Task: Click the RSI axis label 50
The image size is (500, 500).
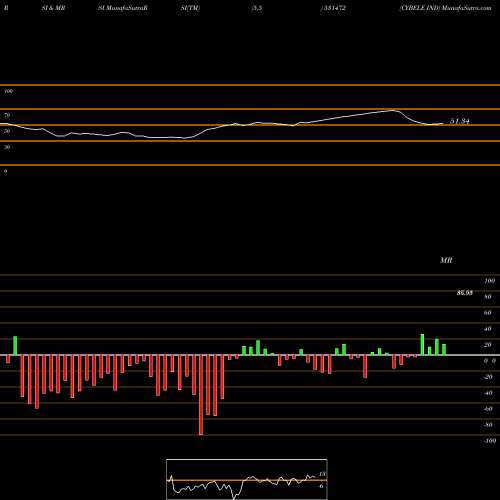Action: [x=7, y=131]
